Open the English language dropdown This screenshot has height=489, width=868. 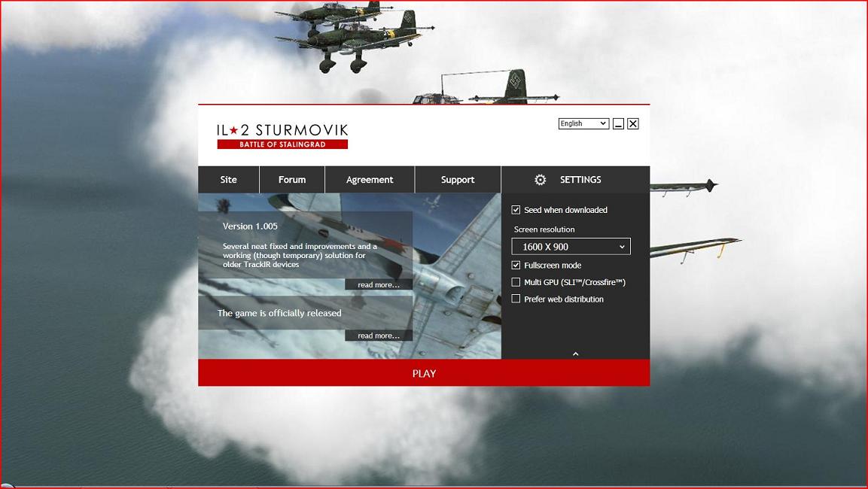pos(583,123)
